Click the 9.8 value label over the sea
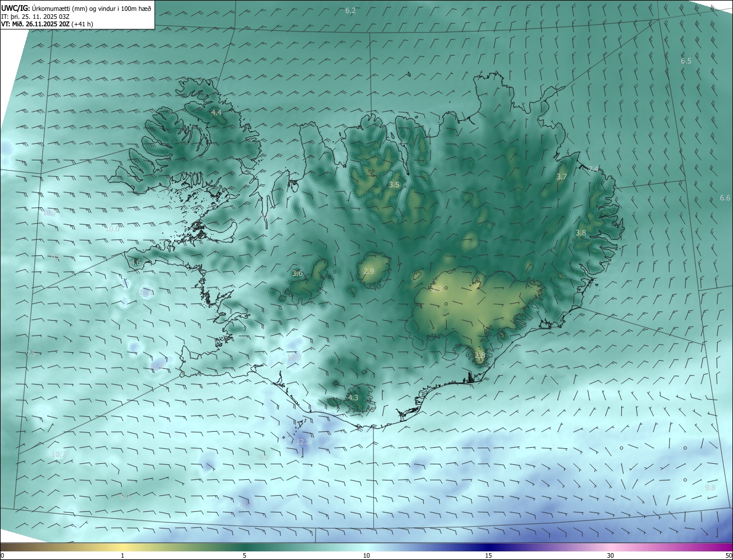This screenshot has width=733, height=560. pos(710,488)
